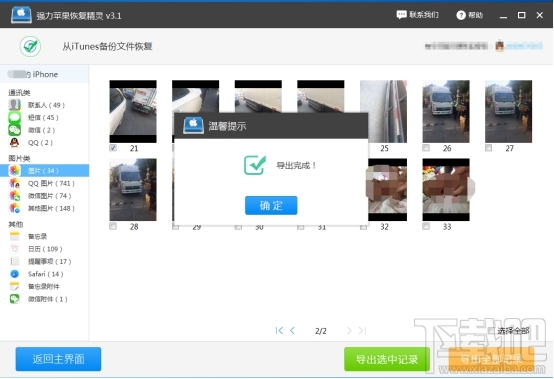Image resolution: width=554 pixels, height=379 pixels.
Task: Click the 其他 category label
Action: [16, 224]
